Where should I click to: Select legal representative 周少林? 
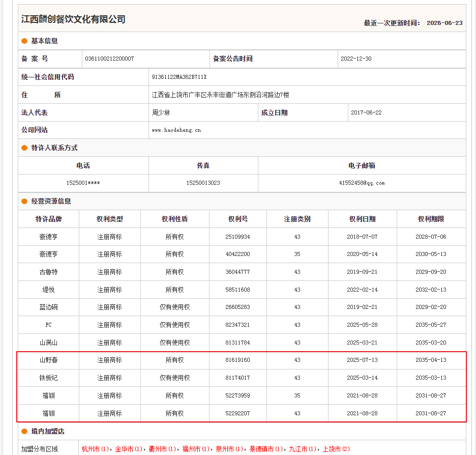pyautogui.click(x=161, y=112)
